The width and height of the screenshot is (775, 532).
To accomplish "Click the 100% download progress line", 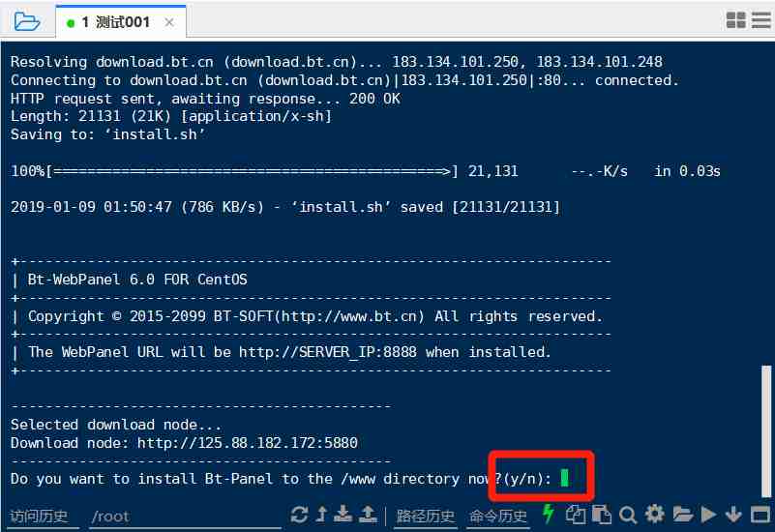I will click(366, 171).
